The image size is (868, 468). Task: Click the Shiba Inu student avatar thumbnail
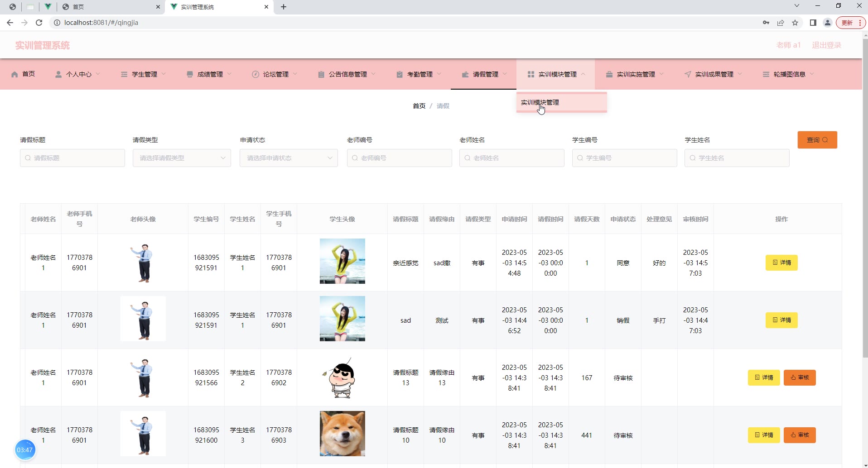tap(342, 434)
